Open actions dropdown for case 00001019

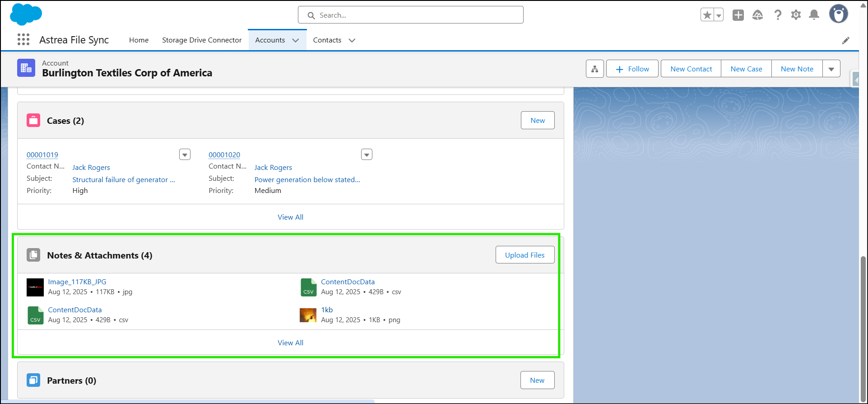[x=185, y=155]
